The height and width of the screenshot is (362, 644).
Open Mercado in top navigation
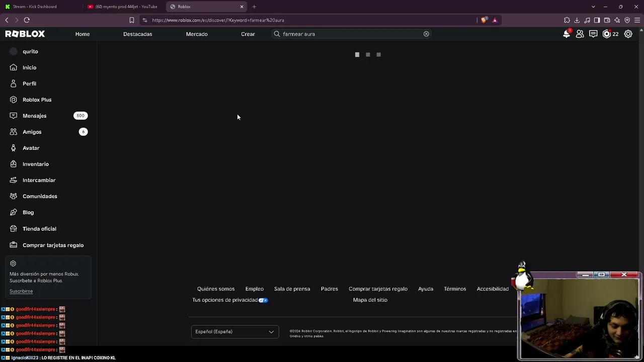pos(197,34)
